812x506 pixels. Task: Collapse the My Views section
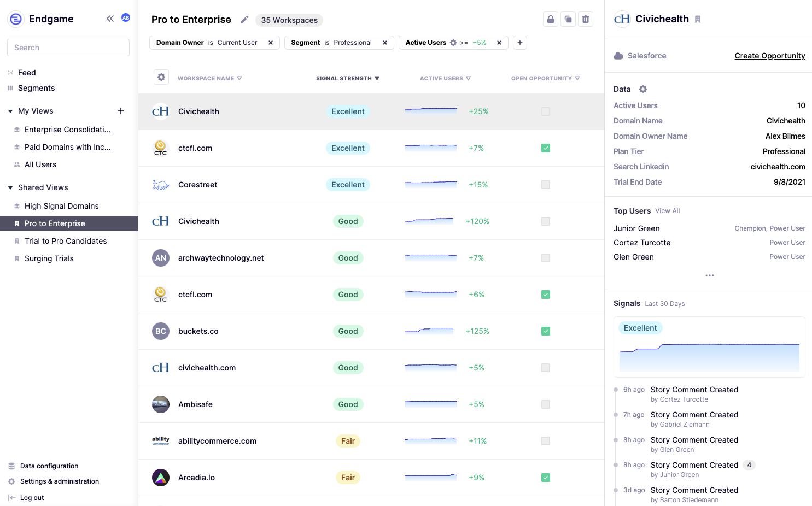10,111
